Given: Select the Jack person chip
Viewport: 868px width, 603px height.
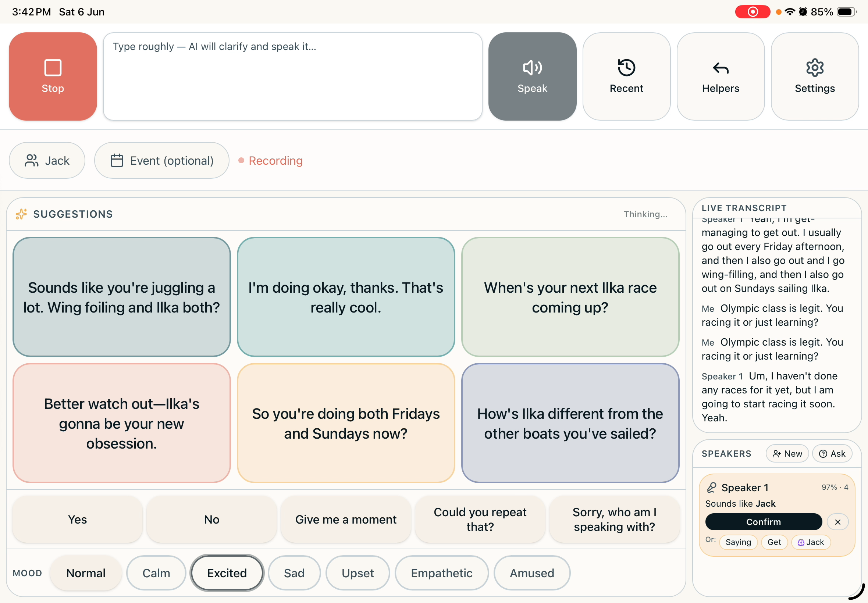Looking at the screenshot, I should (x=47, y=160).
